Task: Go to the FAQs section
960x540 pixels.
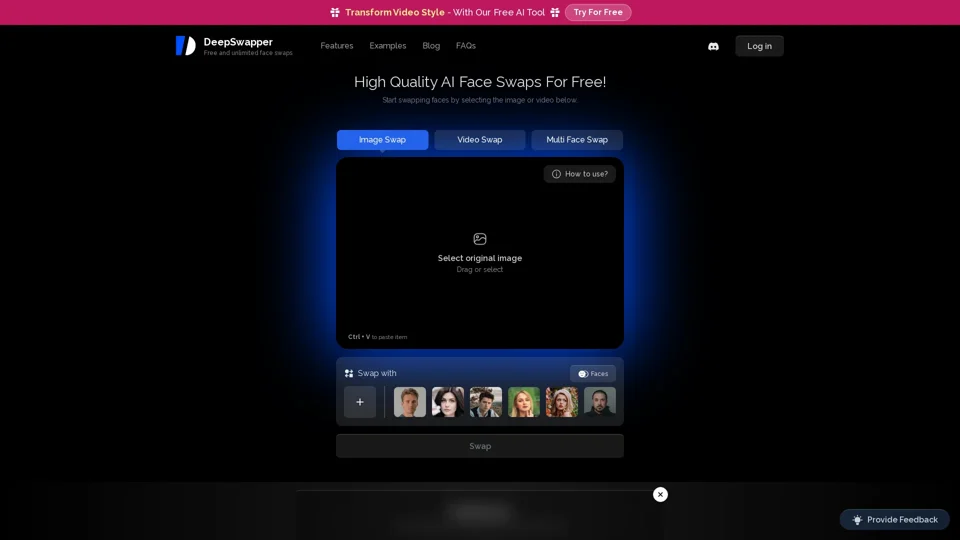Action: [466, 46]
